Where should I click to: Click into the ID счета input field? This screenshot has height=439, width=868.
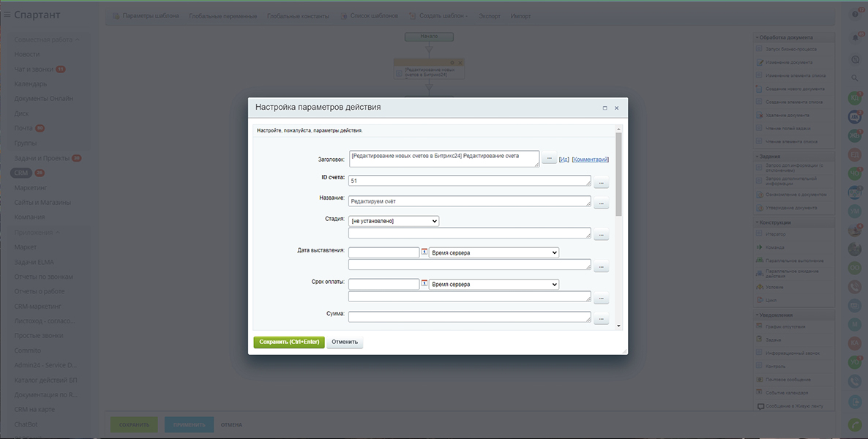[x=469, y=180]
